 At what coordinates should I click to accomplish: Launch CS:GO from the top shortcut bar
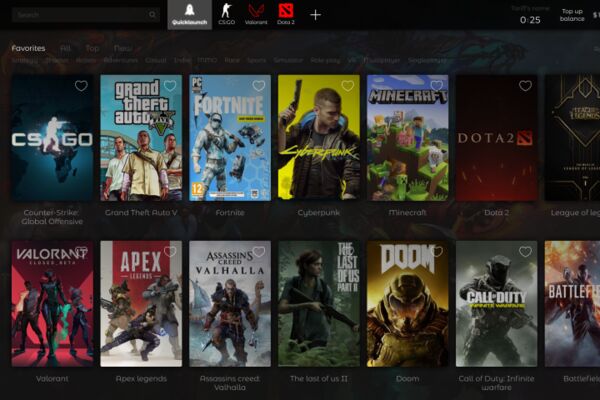pos(227,15)
